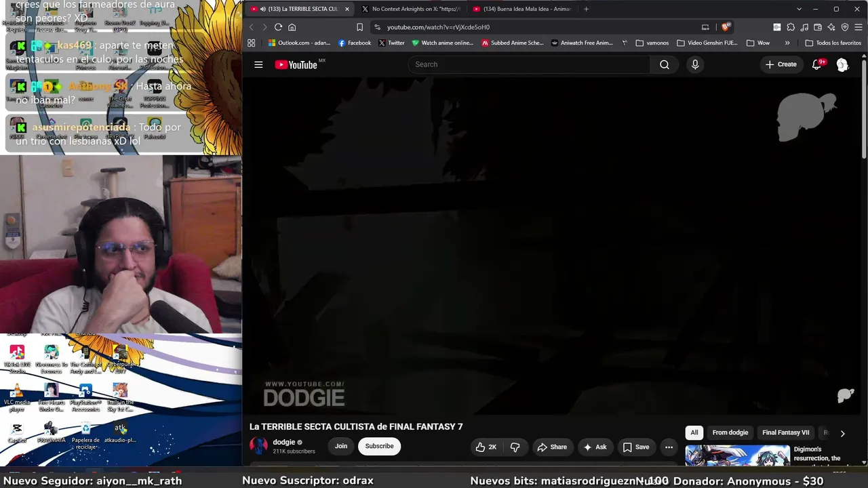The height and width of the screenshot is (488, 868).
Task: Click the YouTube search field
Action: coord(529,64)
